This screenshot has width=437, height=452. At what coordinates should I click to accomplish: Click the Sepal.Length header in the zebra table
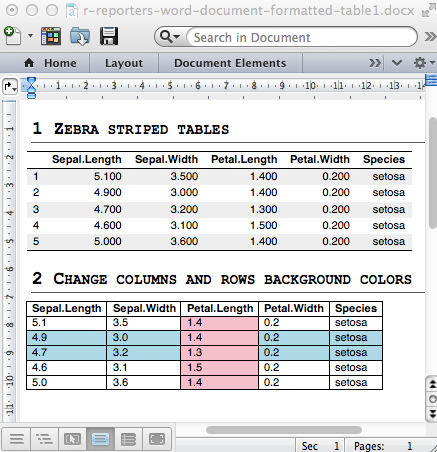point(87,159)
